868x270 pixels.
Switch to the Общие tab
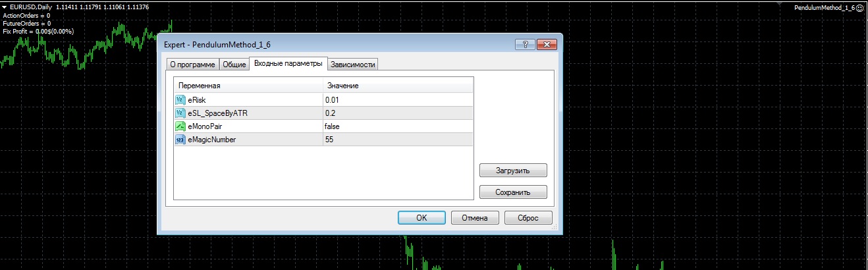[x=234, y=65]
